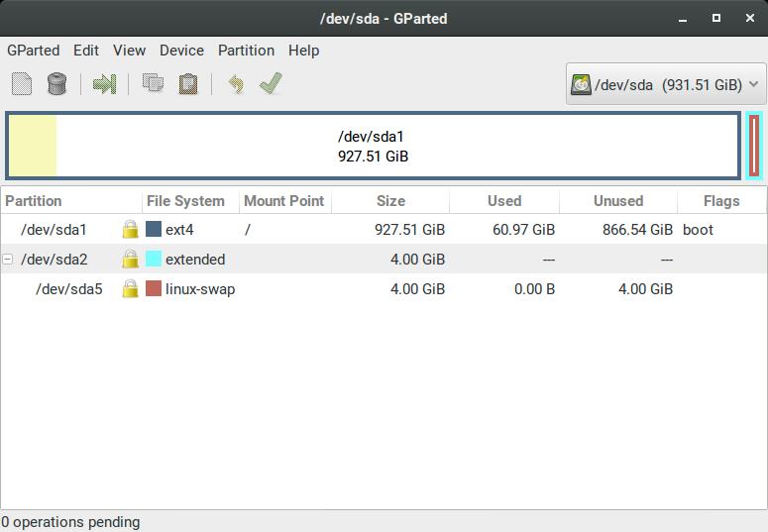
Task: Select the /dev/sda5 partition row
Action: 384,289
